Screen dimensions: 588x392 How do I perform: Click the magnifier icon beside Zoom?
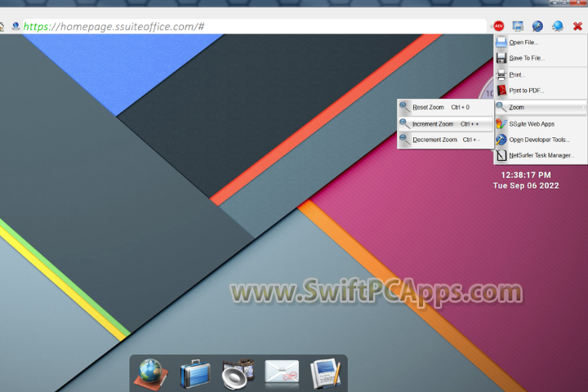[501, 107]
